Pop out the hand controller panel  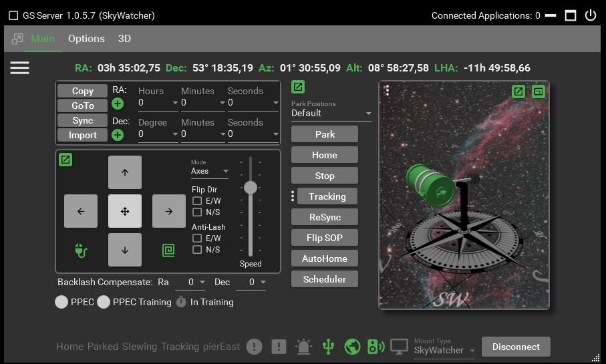65,160
